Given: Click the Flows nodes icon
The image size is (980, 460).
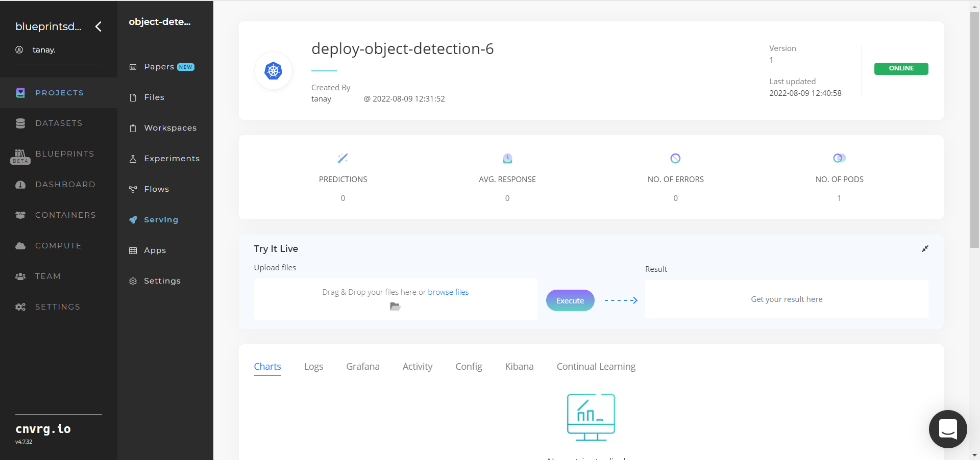Looking at the screenshot, I should [133, 189].
